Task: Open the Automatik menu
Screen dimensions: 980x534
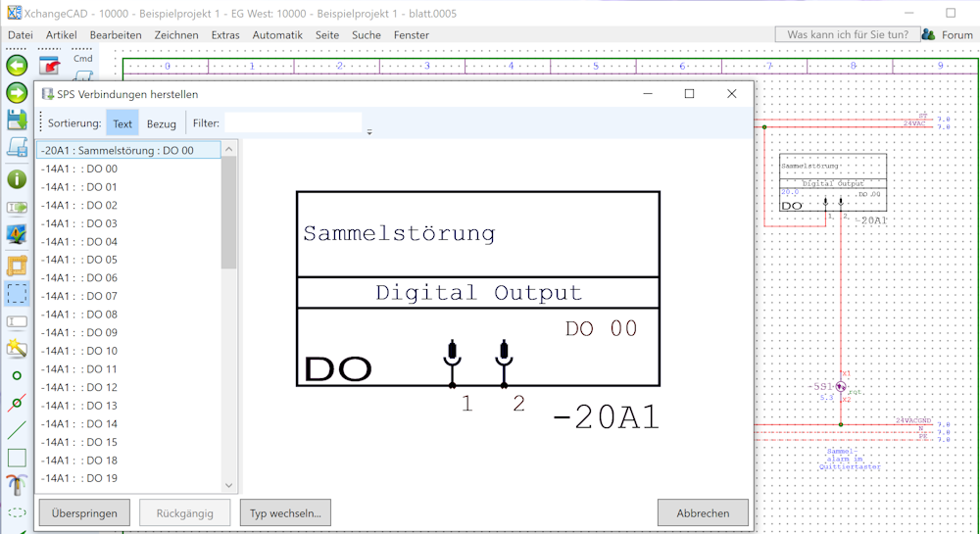Action: pyautogui.click(x=277, y=34)
